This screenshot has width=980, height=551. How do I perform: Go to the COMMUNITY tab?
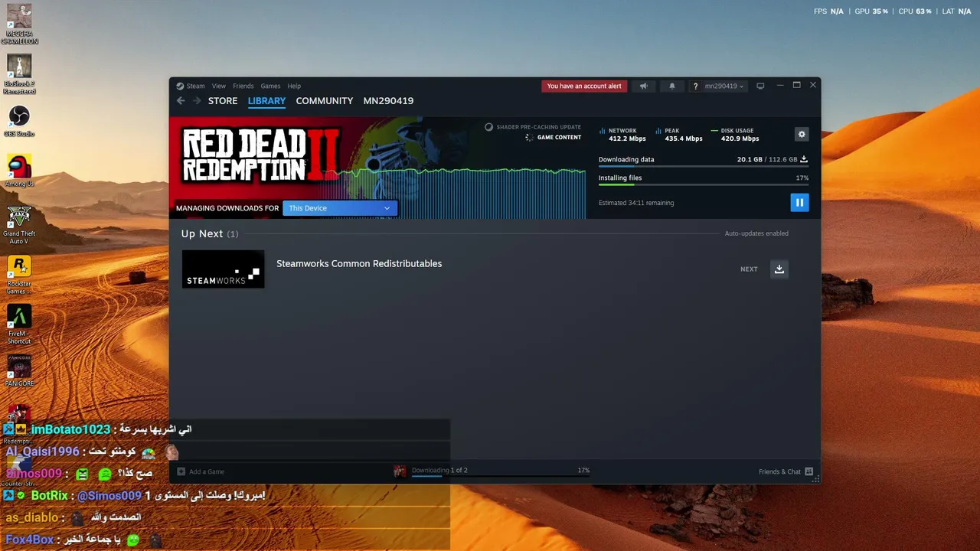(325, 101)
